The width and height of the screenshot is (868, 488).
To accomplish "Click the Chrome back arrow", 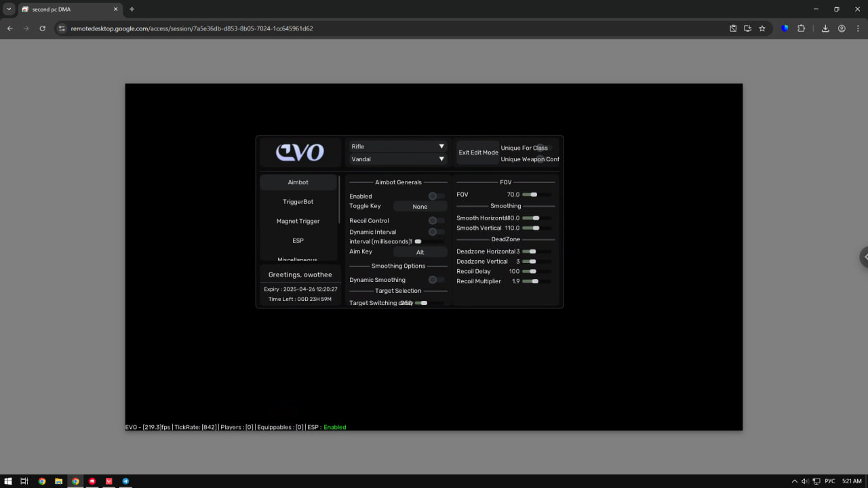I will click(9, 28).
